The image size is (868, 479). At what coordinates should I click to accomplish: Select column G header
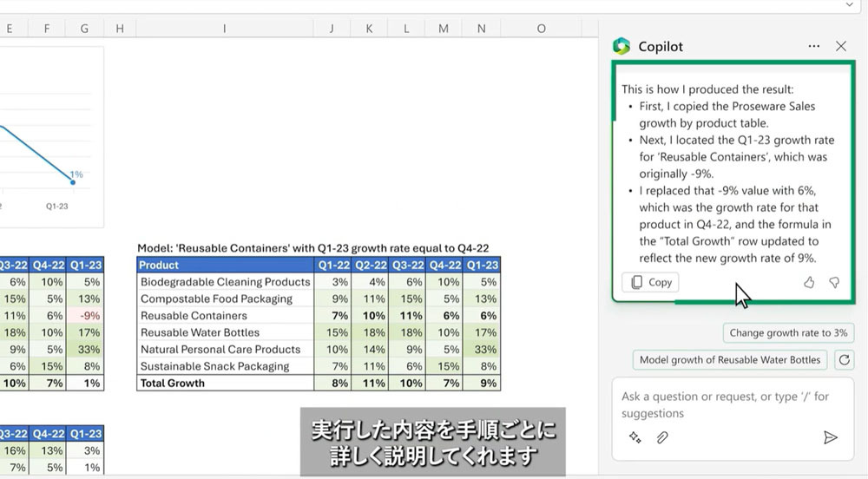point(84,29)
